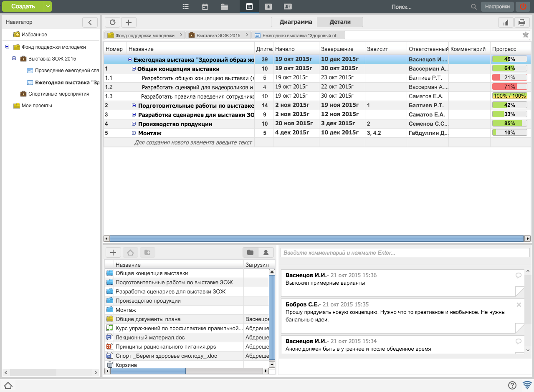Open home icon in bottom bar
Viewport: 534px width, 392px height.
8,385
